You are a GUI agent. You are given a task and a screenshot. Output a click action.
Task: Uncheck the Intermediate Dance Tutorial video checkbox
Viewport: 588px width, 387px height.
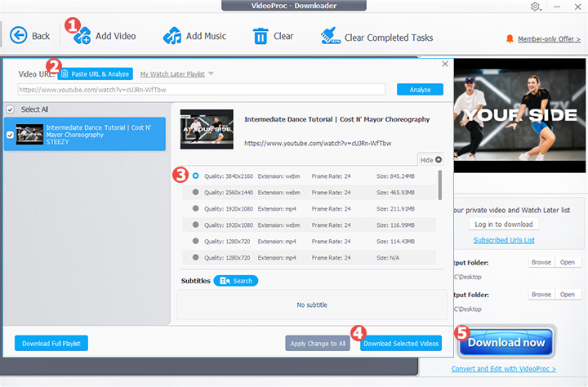(x=10, y=135)
